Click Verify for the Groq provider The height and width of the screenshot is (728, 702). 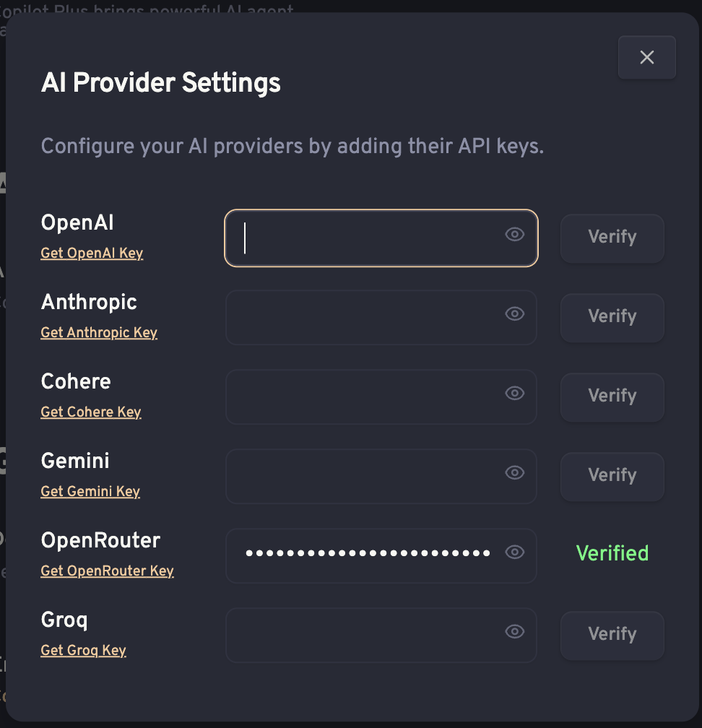pyautogui.click(x=612, y=635)
